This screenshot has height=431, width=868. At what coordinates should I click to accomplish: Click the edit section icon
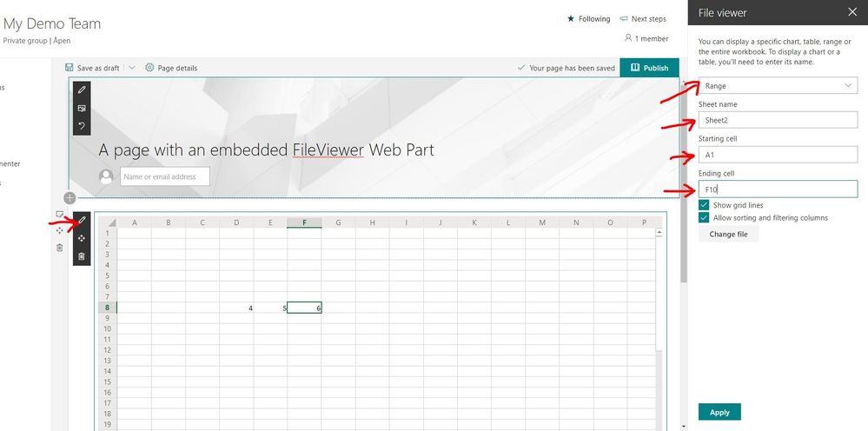pos(60,214)
